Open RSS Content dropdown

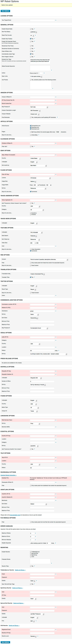pyautogui.click(x=49, y=260)
